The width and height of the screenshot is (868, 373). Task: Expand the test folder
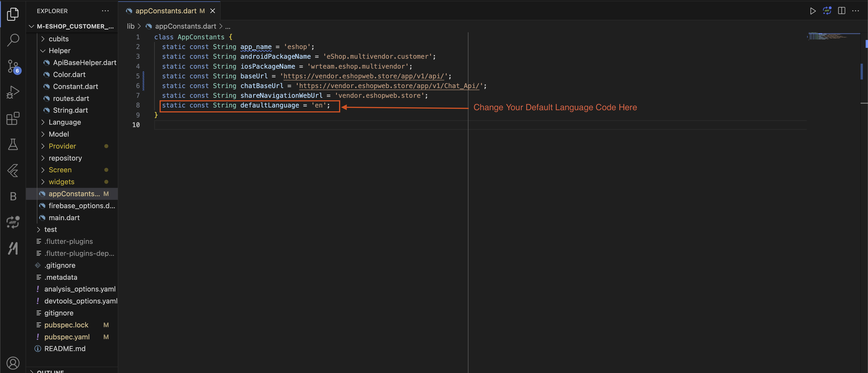pos(50,230)
